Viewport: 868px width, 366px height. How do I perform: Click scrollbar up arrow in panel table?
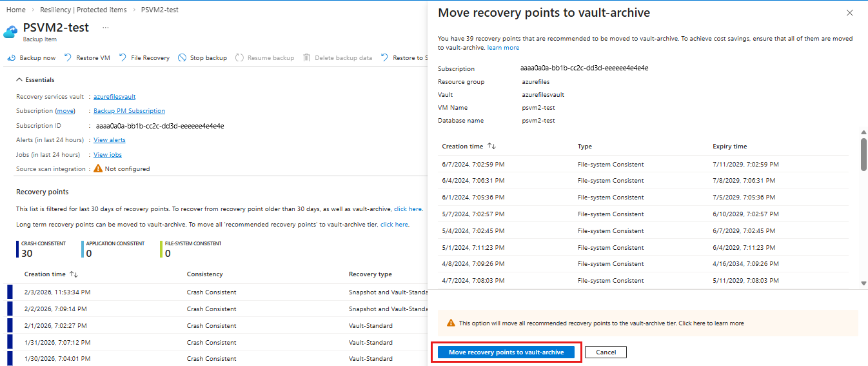coord(863,132)
